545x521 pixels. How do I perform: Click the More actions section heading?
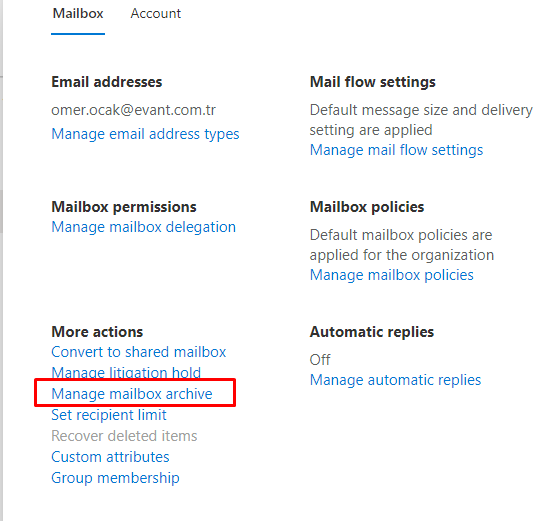(x=97, y=332)
